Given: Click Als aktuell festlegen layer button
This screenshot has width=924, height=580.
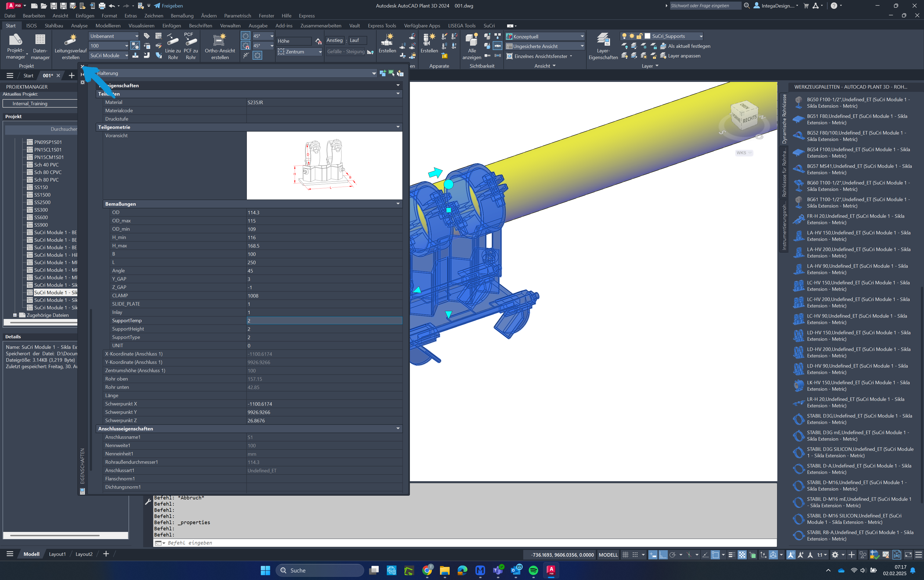Looking at the screenshot, I should pyautogui.click(x=685, y=46).
